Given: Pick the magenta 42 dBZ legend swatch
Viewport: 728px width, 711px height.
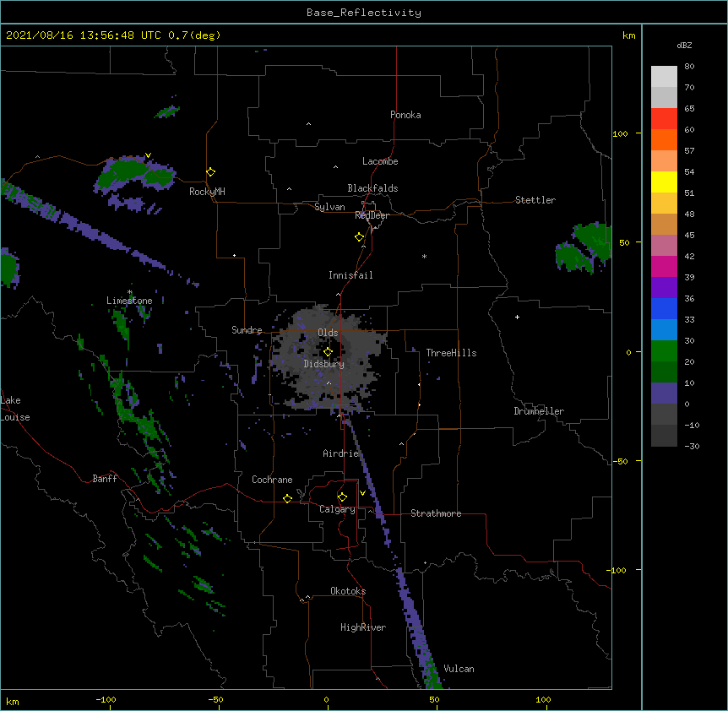Looking at the screenshot, I should tap(664, 266).
